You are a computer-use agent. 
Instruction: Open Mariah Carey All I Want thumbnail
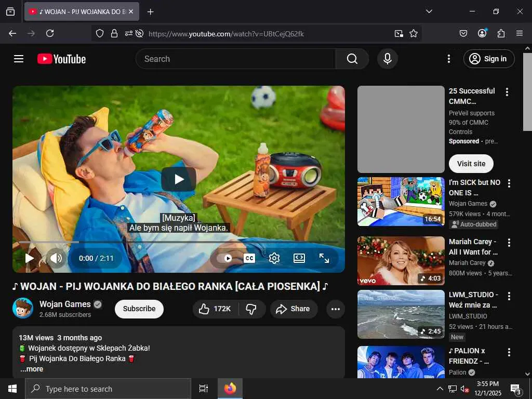[401, 261]
